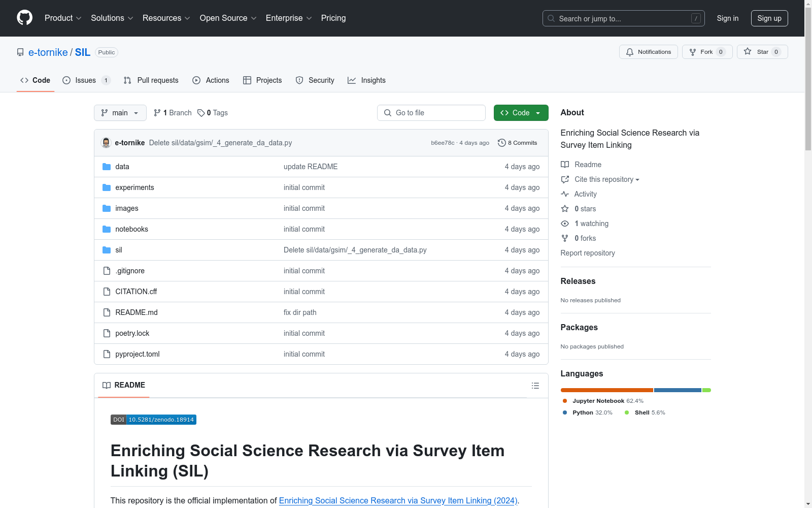Screen dimensions: 812x508
Task: Focus the Go to file field
Action: coord(431,113)
